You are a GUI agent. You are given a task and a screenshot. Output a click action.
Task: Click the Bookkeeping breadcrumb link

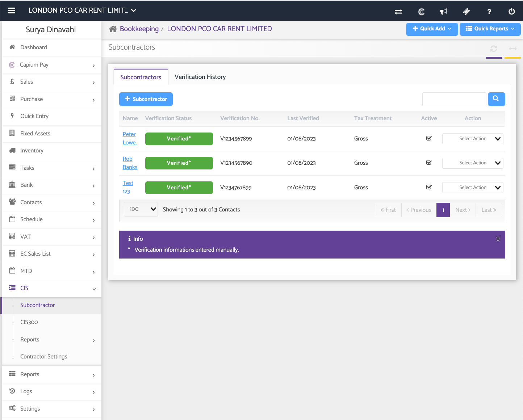(x=139, y=29)
